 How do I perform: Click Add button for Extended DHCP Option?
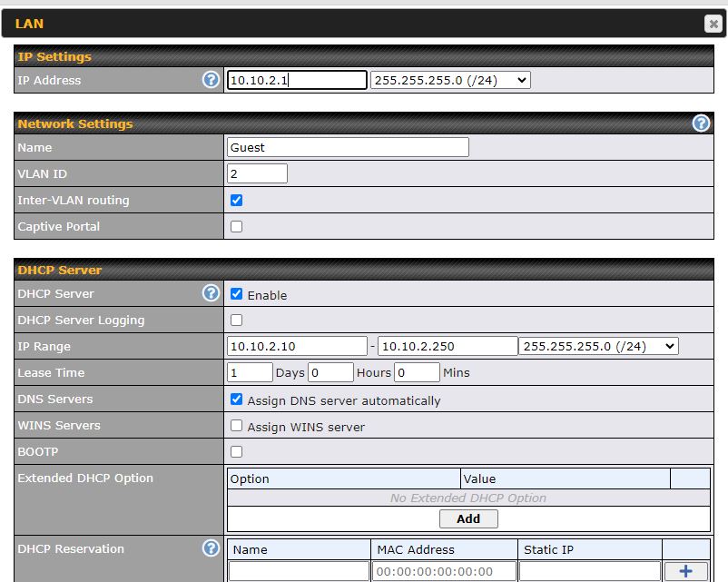tap(468, 518)
